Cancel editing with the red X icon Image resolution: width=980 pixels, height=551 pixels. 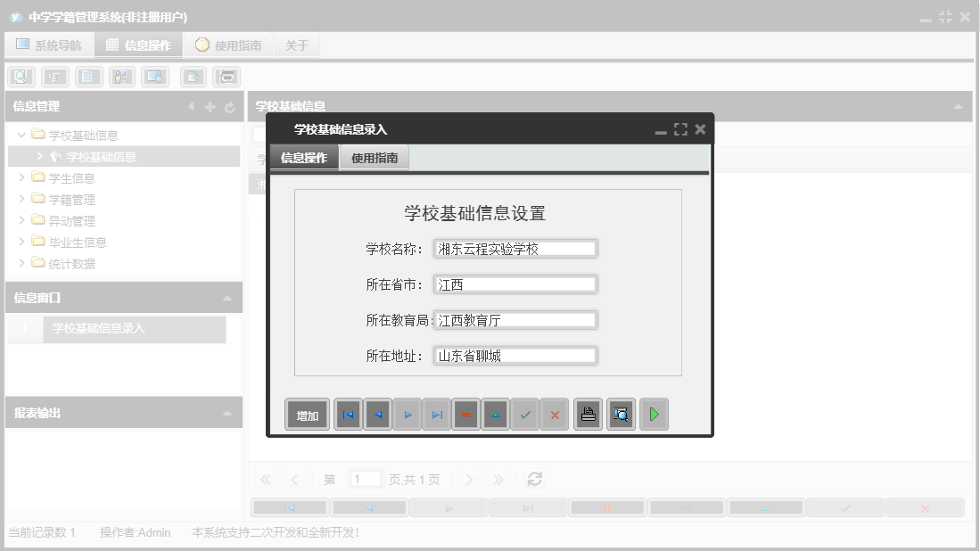click(x=555, y=414)
